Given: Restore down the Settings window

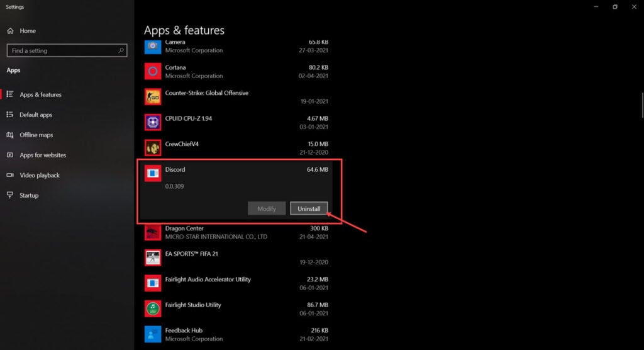Looking at the screenshot, I should pyautogui.click(x=615, y=6).
